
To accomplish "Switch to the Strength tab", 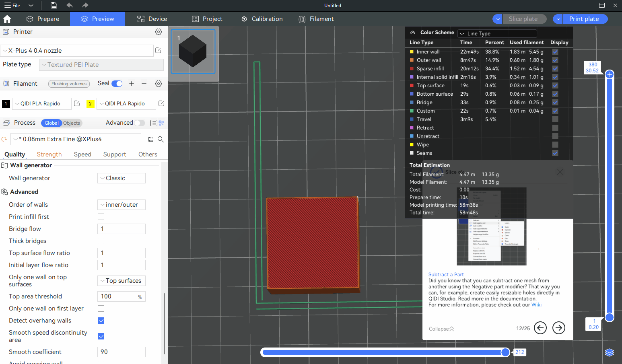I will (49, 154).
